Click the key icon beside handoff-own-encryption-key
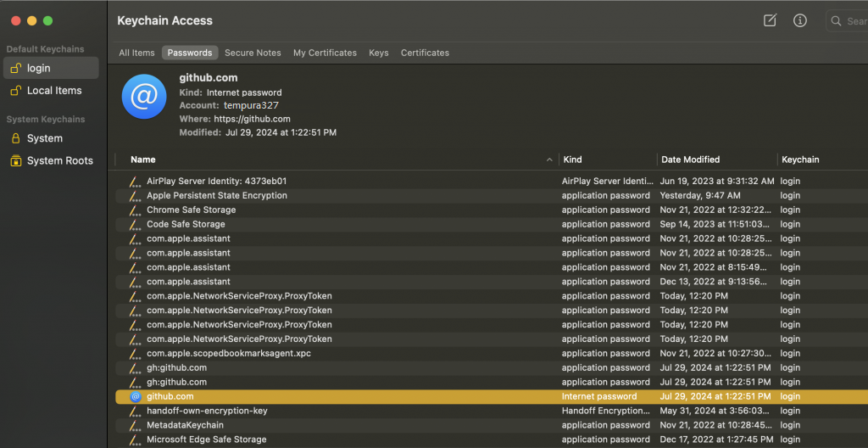This screenshot has height=448, width=868. coord(135,412)
